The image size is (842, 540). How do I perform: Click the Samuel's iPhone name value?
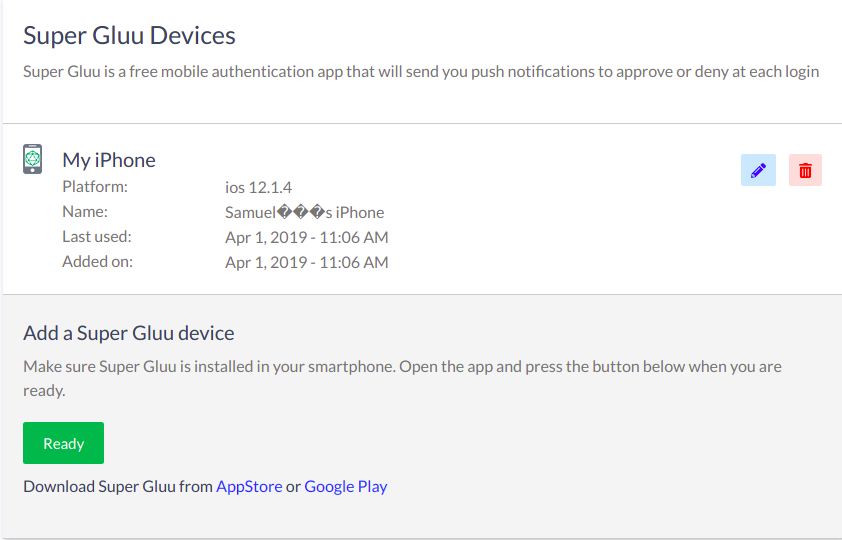[x=304, y=212]
